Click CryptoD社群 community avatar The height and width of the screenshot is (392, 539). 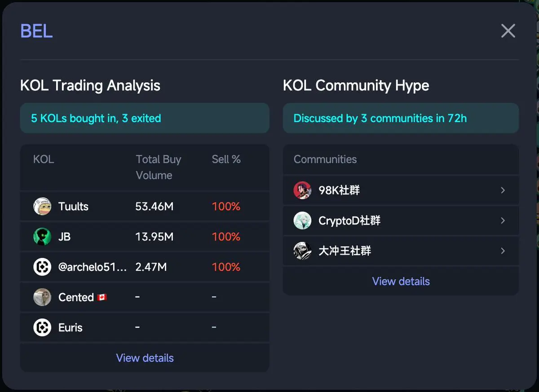coord(302,220)
